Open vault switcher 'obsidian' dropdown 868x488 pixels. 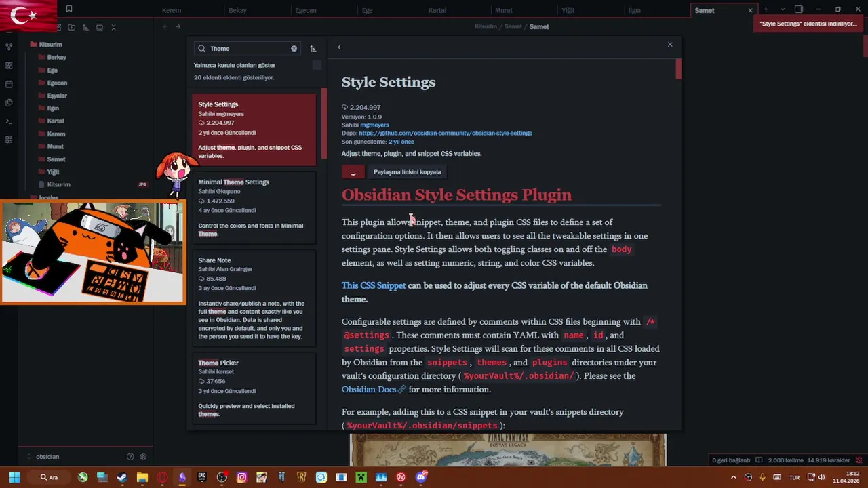tap(43, 457)
